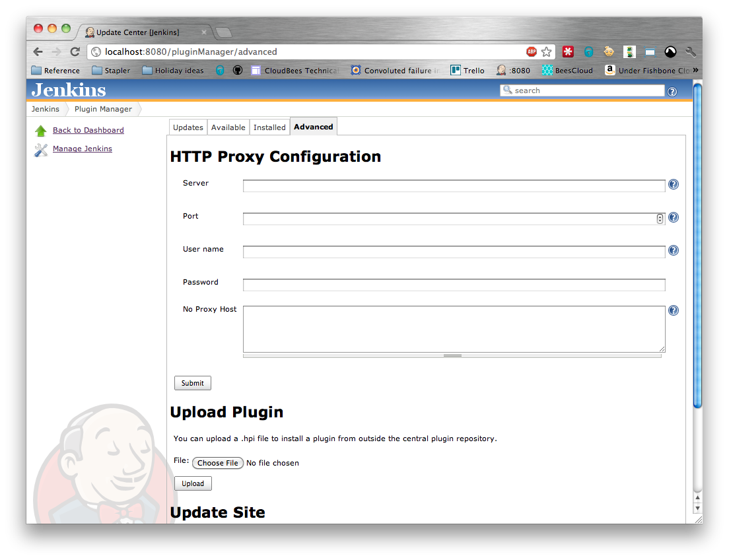Open help for No Proxy Host field

[x=674, y=310]
